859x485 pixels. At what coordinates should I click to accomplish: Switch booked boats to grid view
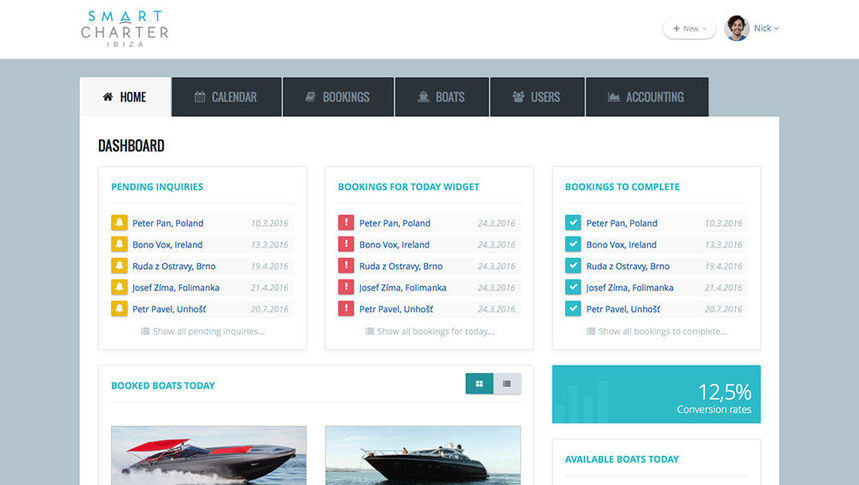[480, 384]
